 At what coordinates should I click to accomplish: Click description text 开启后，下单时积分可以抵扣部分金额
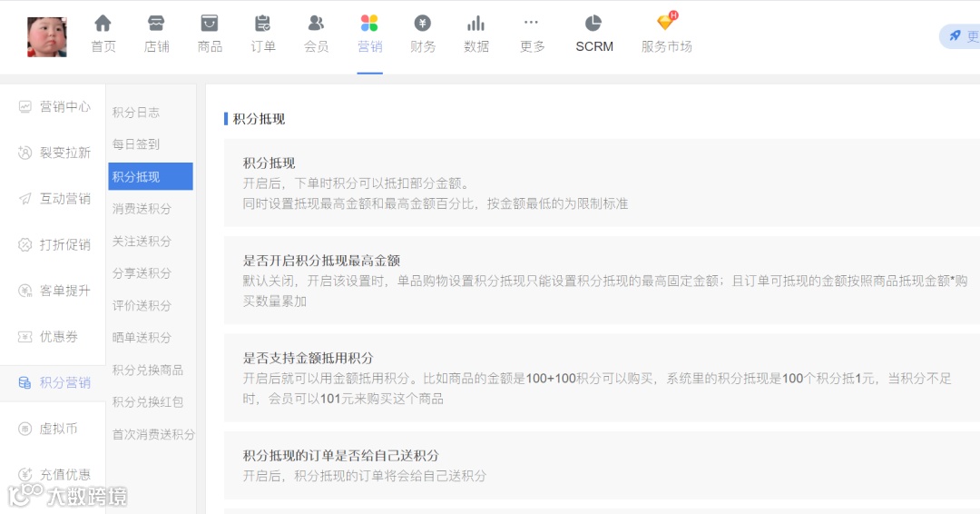point(356,183)
